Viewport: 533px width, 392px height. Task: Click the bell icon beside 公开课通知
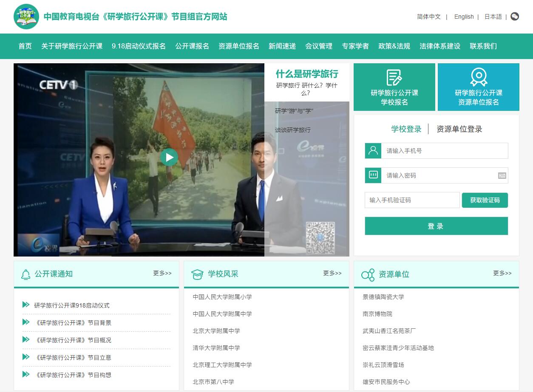(x=26, y=274)
